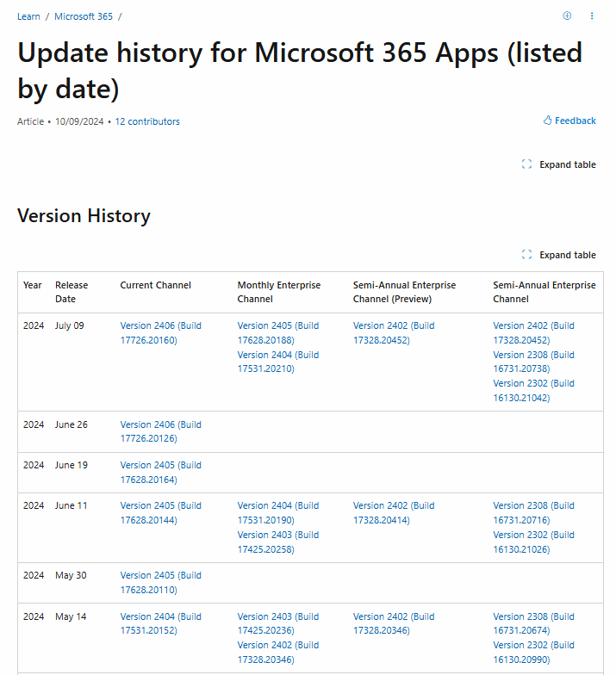Open Version 2302 Build 16130.20990 link
616x675 pixels.
click(534, 653)
